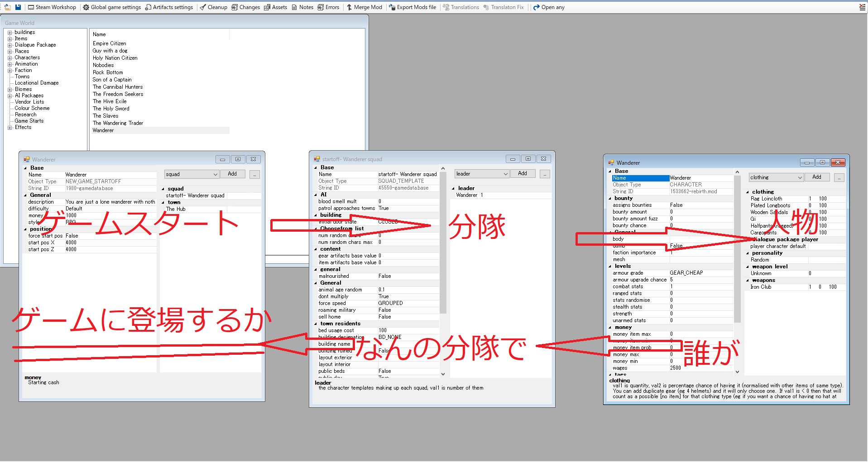Viewport: 868px width, 462px height.
Task: Expand the Faction tree node
Action: point(10,71)
